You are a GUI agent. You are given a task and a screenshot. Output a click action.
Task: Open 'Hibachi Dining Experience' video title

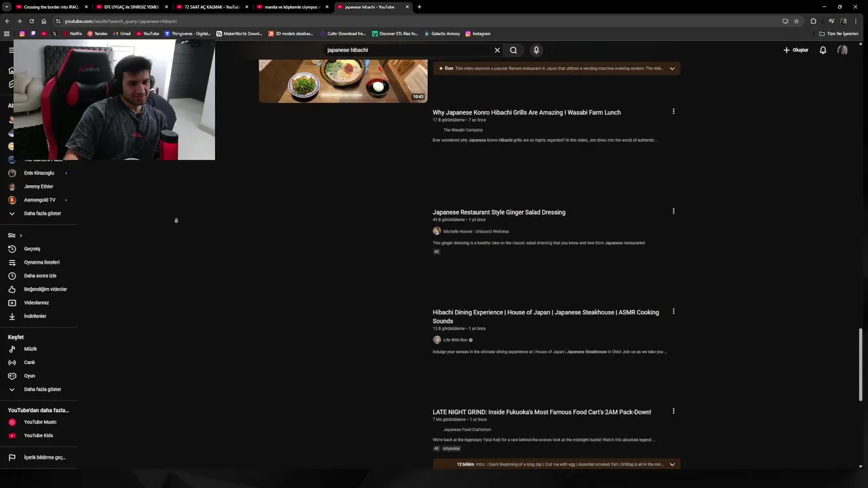pos(546,317)
